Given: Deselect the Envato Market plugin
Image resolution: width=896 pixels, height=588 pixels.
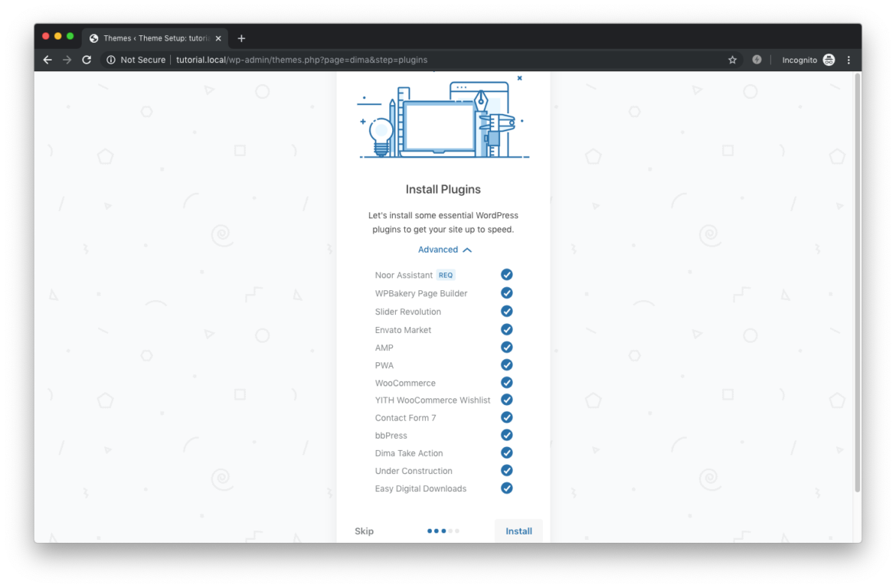Looking at the screenshot, I should [506, 329].
